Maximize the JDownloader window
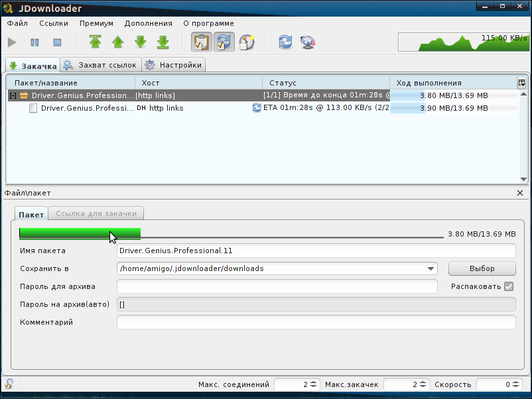Image resolution: width=532 pixels, height=399 pixels. (x=503, y=6)
